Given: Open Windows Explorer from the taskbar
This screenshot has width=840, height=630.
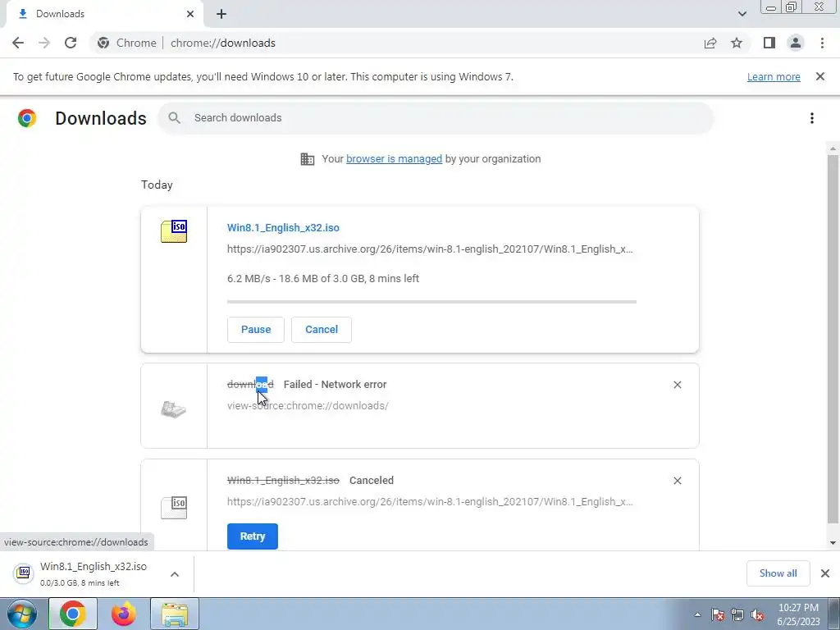Looking at the screenshot, I should point(175,614).
